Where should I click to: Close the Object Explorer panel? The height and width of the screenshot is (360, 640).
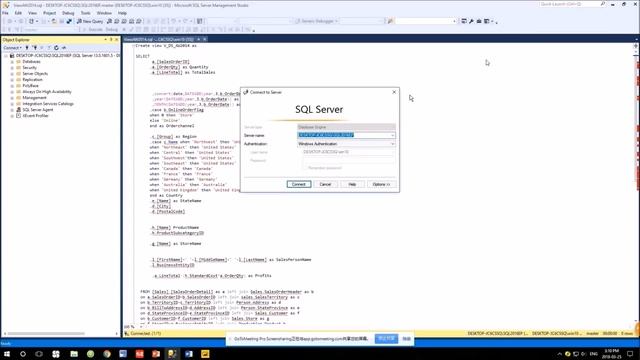(x=116, y=40)
